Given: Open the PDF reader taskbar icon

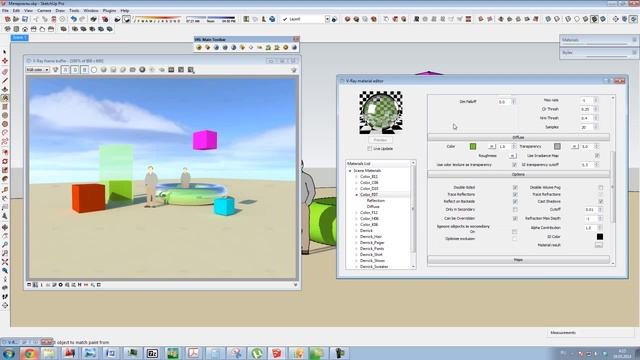Looking at the screenshot, I should [x=193, y=353].
